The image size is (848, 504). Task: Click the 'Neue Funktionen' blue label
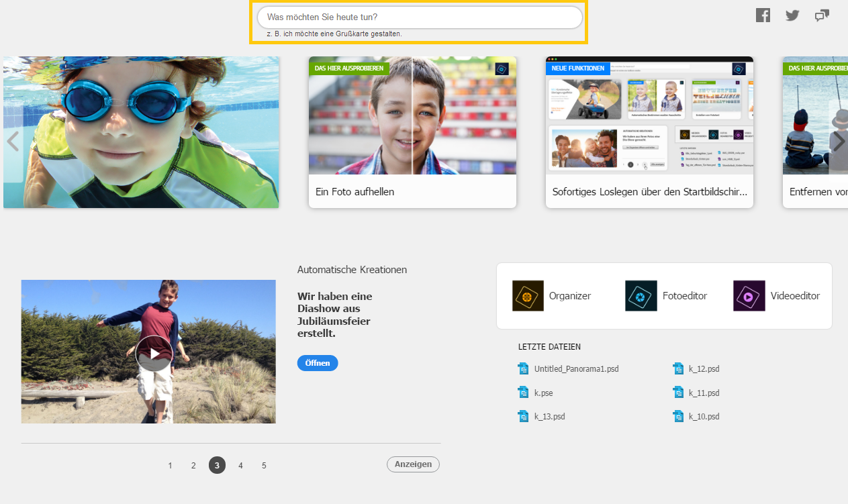(578, 68)
